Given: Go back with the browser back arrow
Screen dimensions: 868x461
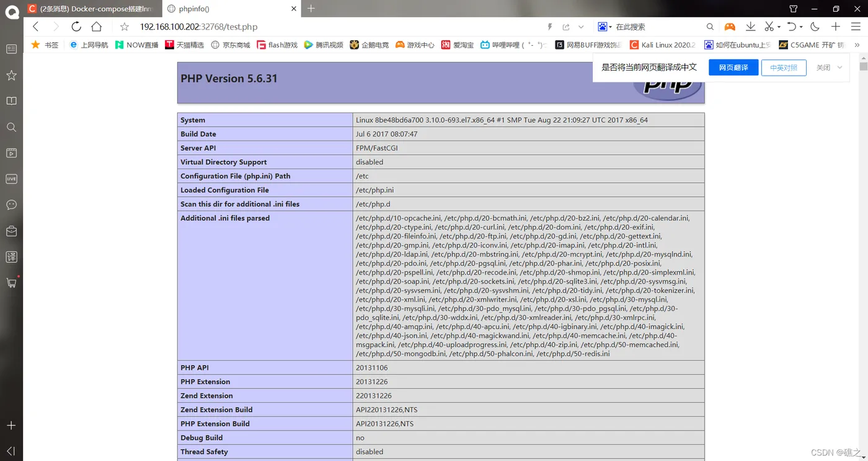Looking at the screenshot, I should 35,27.
